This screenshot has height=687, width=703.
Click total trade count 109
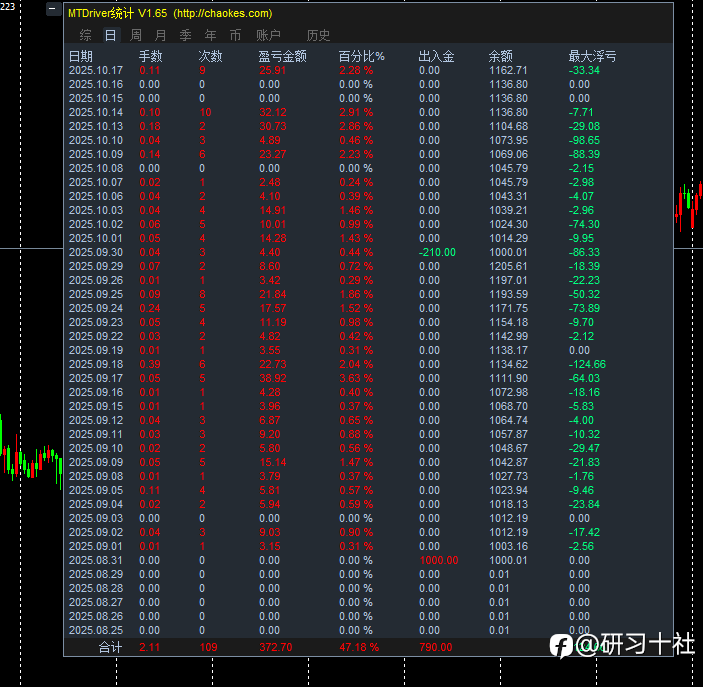(208, 647)
